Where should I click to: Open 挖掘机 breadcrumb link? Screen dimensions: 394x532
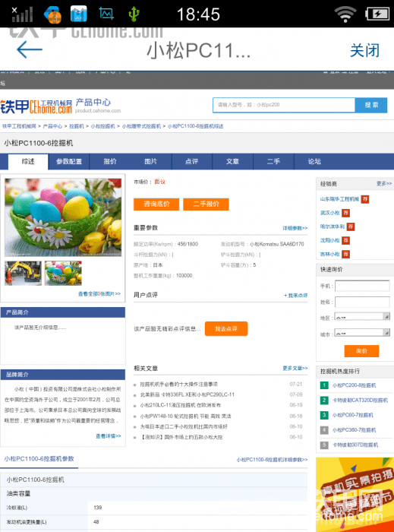(x=76, y=126)
